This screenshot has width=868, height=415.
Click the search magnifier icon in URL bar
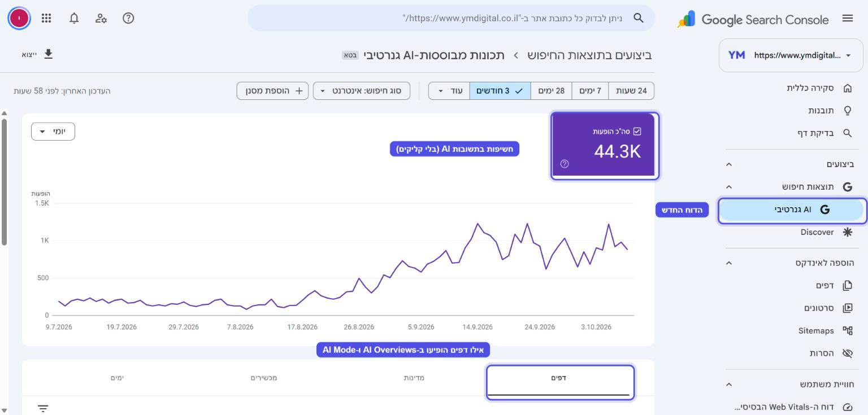pos(638,18)
